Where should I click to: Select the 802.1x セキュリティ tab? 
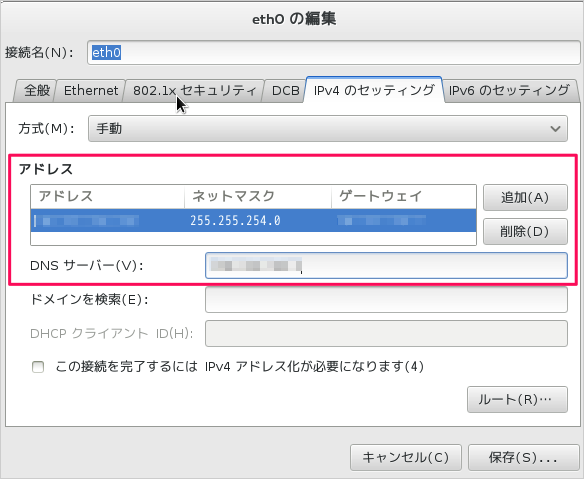(x=194, y=91)
